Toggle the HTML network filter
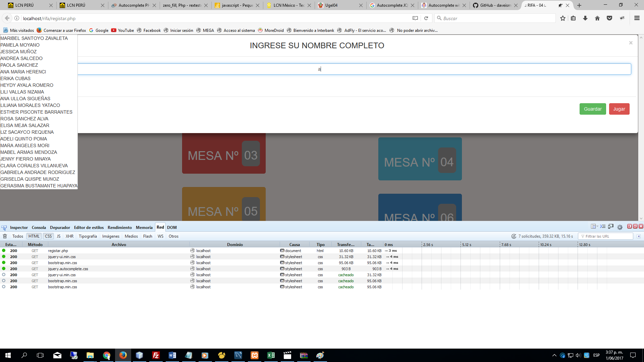644x362 pixels. point(34,236)
